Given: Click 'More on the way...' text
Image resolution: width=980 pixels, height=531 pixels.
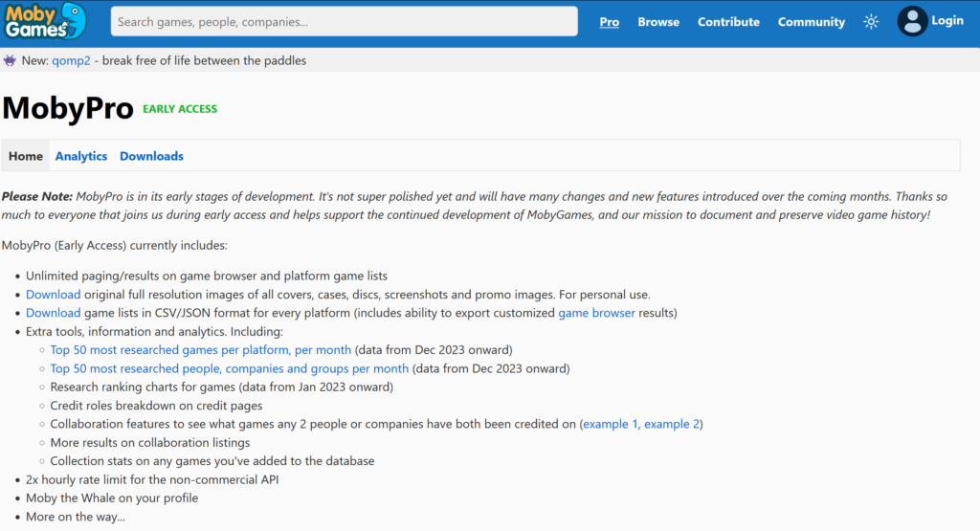Looking at the screenshot, I should click(75, 517).
